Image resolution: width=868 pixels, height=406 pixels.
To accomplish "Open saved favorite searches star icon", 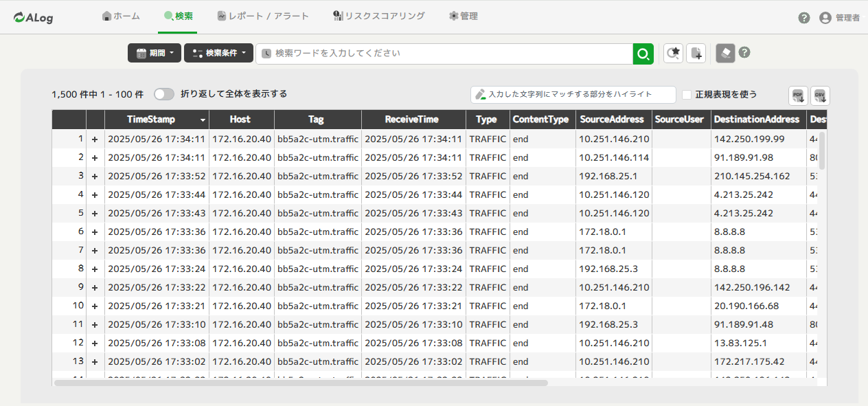I will [674, 53].
